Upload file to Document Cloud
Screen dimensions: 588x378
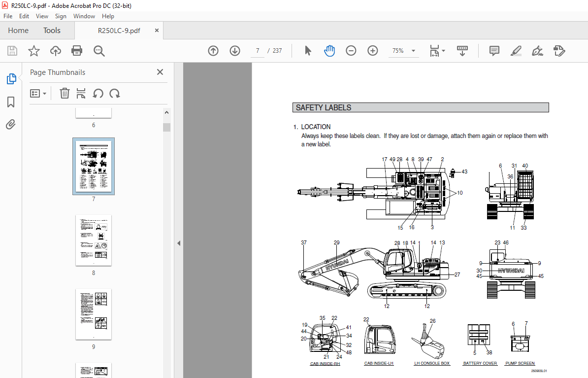(56, 51)
